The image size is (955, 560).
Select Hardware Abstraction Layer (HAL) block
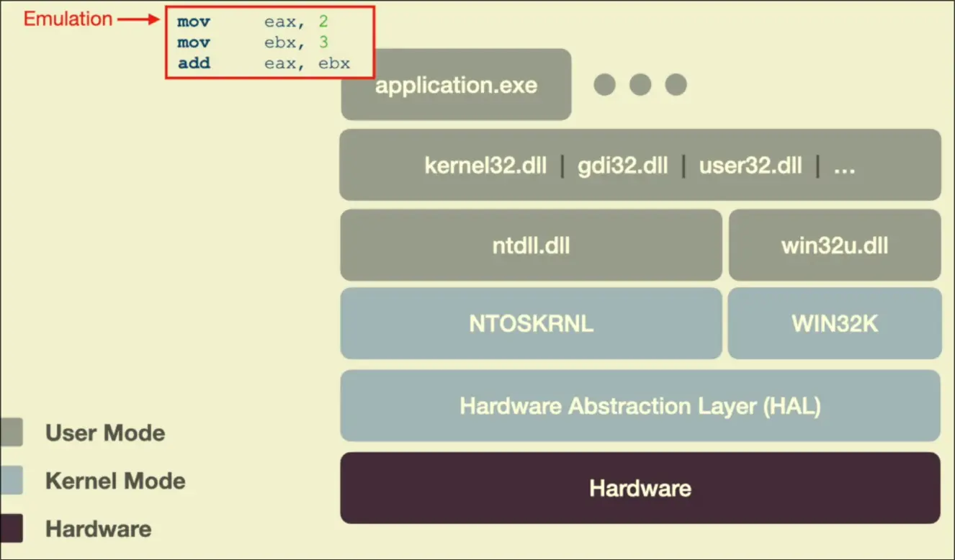click(x=640, y=406)
